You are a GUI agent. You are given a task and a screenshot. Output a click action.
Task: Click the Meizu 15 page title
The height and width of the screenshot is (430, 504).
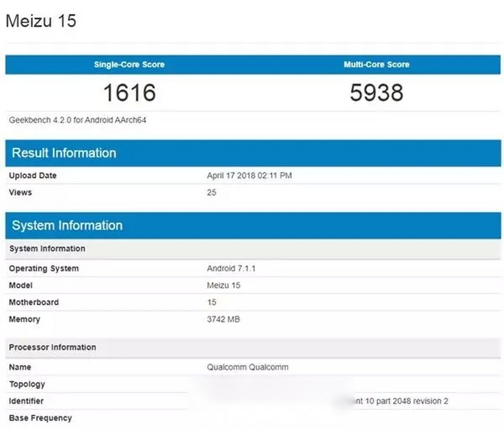point(41,21)
